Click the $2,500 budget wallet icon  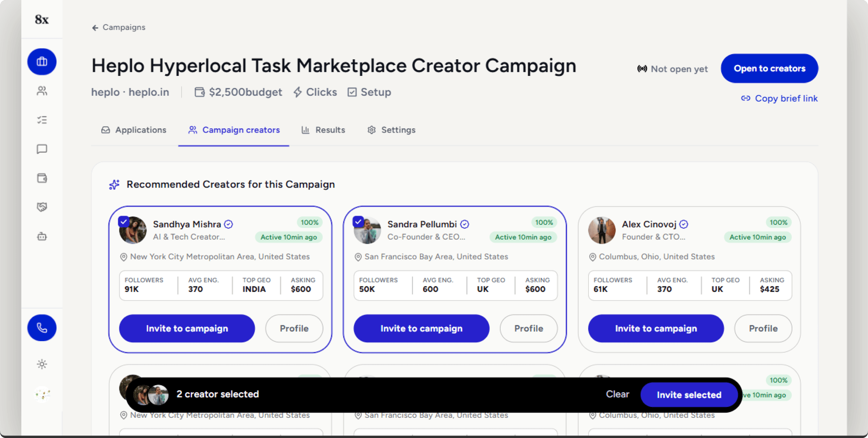click(200, 92)
